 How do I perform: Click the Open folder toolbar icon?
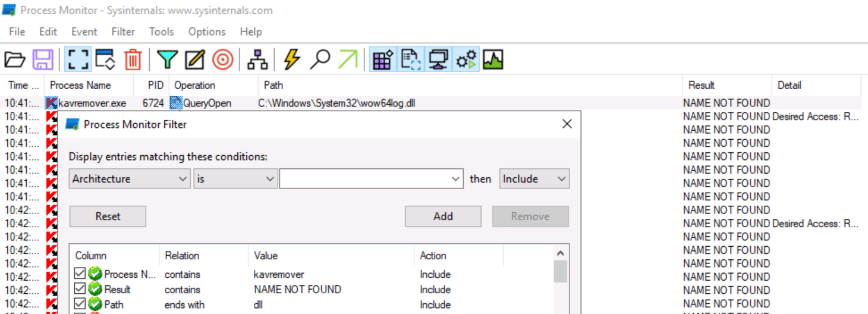[x=15, y=59]
